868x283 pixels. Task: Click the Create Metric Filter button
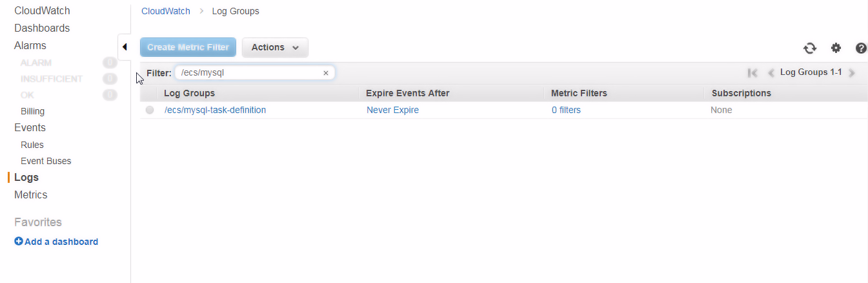pyautogui.click(x=188, y=47)
